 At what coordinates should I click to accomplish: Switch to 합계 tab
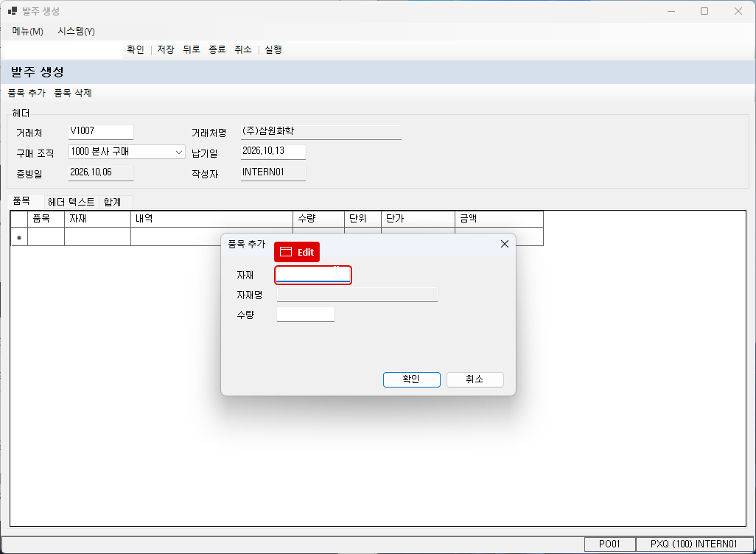click(x=112, y=202)
